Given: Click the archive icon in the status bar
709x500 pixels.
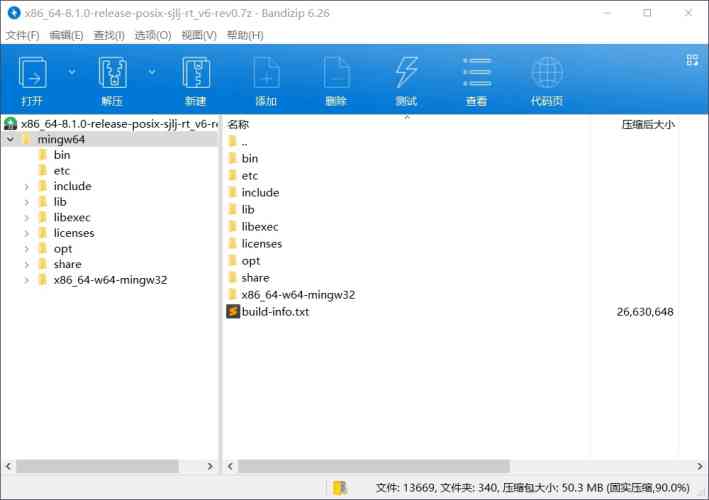Looking at the screenshot, I should coord(340,488).
